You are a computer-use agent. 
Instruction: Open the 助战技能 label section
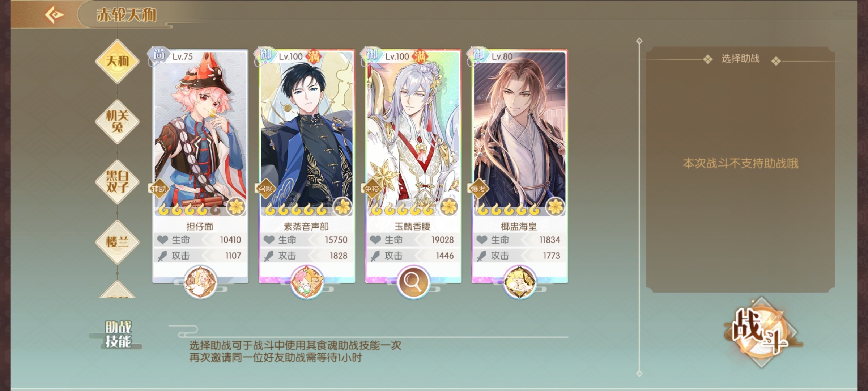coord(118,335)
